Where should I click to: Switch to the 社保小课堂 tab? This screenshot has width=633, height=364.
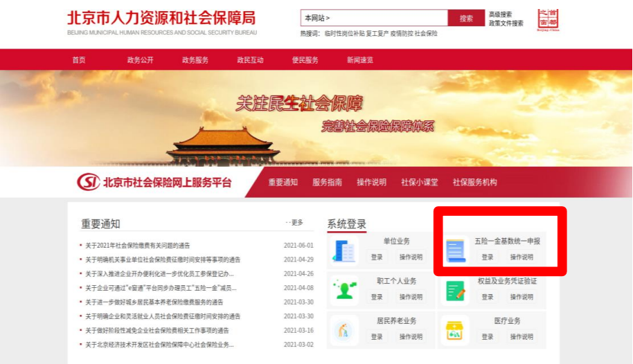tap(421, 183)
